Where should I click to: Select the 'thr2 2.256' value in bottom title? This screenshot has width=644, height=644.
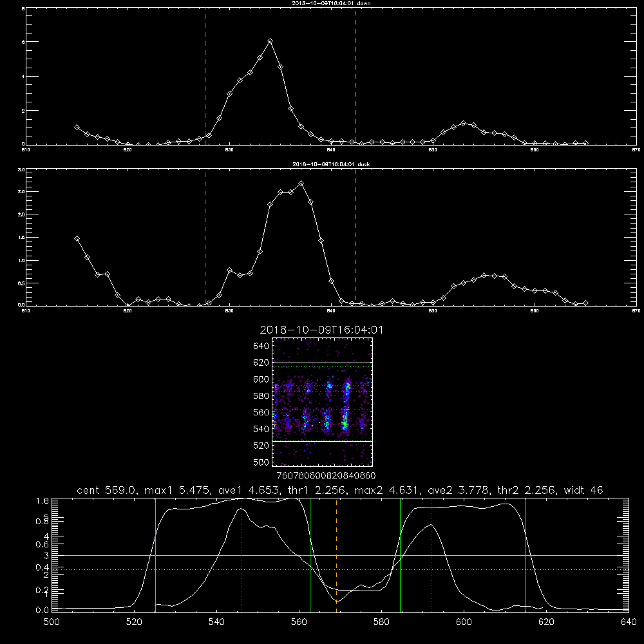click(x=527, y=490)
